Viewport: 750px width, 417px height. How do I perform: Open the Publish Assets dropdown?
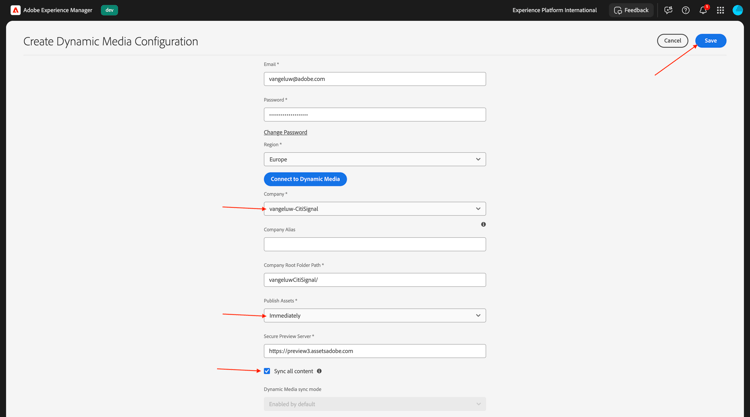[x=375, y=315]
